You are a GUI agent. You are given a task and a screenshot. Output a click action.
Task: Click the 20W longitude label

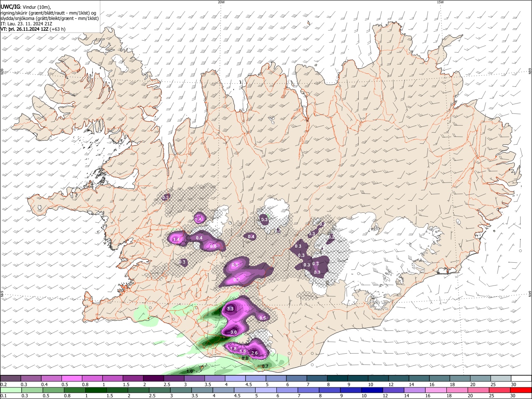click(221, 2)
